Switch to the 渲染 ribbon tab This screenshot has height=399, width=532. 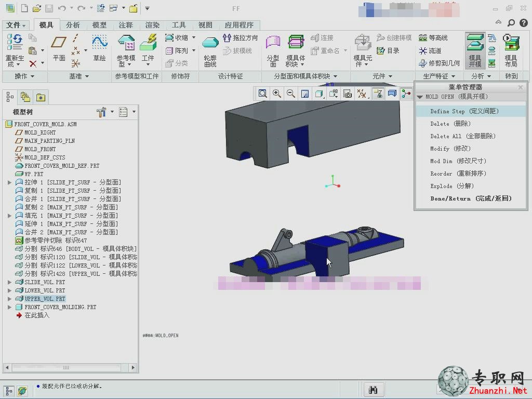click(x=152, y=25)
